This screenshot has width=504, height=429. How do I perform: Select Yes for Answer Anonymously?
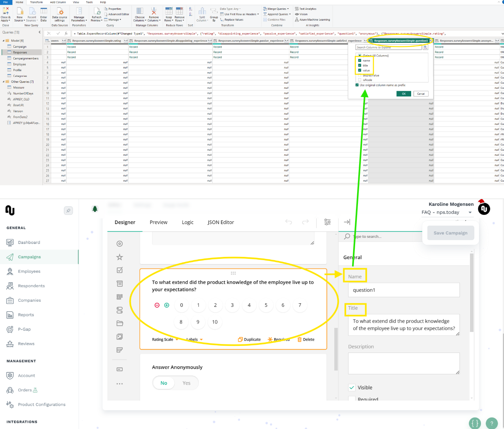186,383
